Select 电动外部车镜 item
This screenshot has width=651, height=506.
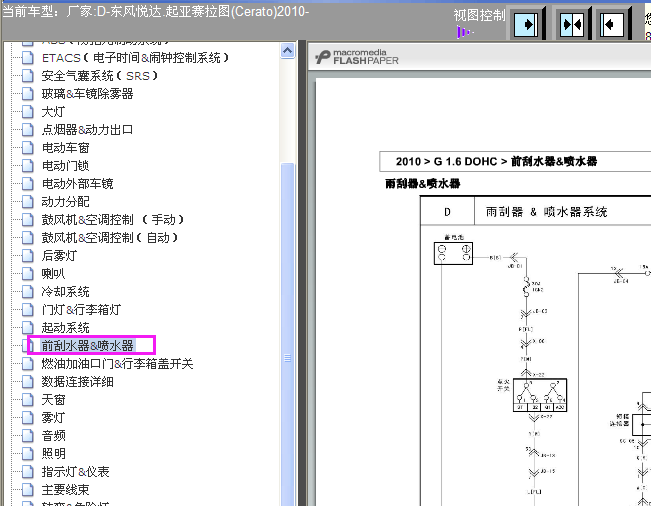(77, 183)
